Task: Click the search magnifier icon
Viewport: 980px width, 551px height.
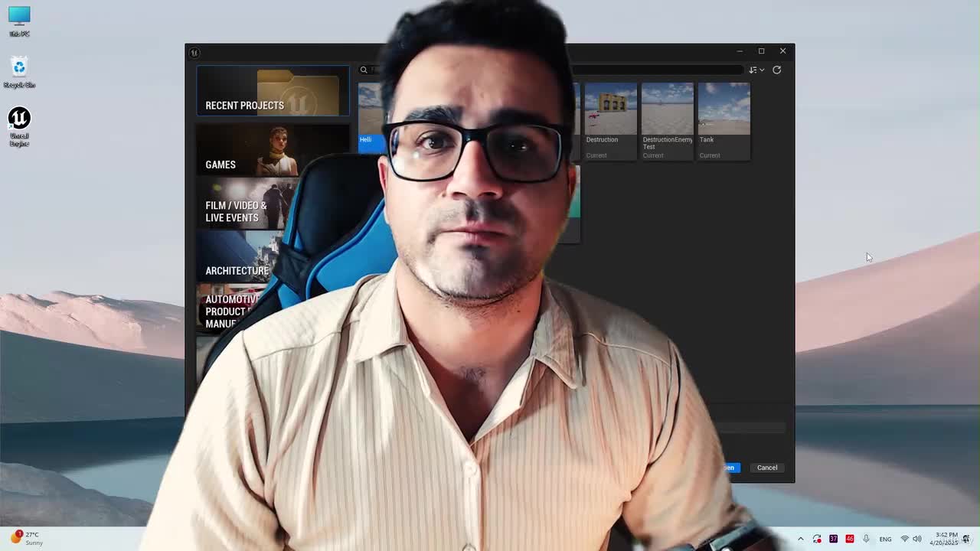Action: (x=364, y=70)
